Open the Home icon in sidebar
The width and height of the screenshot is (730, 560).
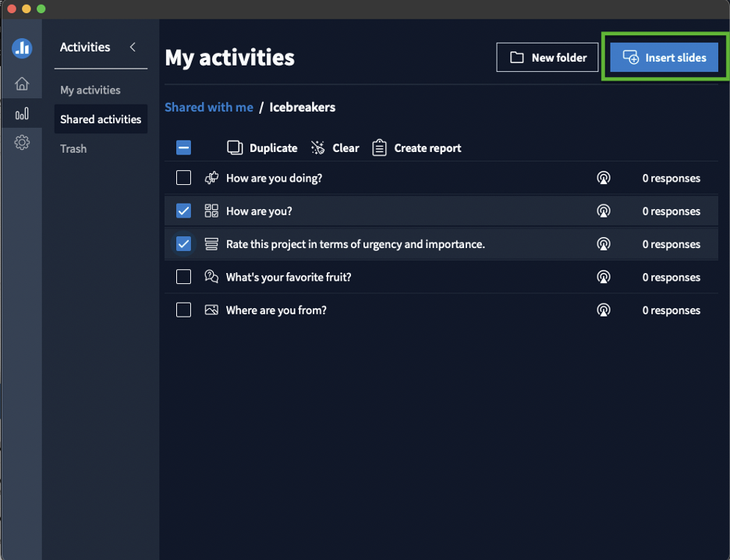(21, 83)
